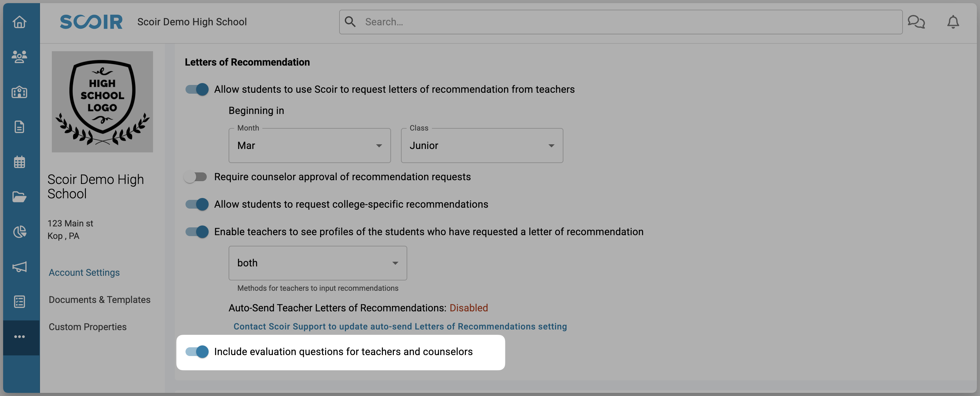
Task: Open the Month dropdown showing Mar
Action: 310,146
